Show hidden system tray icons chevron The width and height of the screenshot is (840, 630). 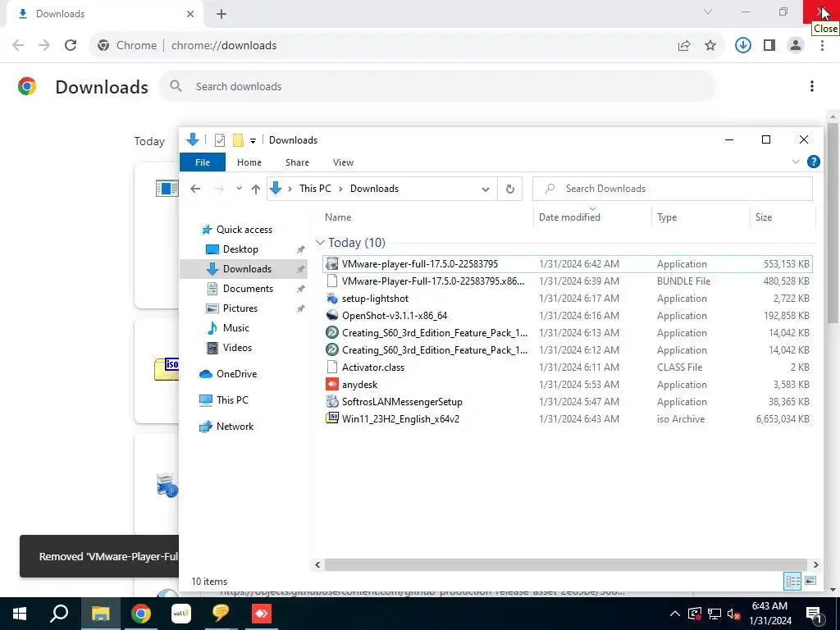(674, 614)
